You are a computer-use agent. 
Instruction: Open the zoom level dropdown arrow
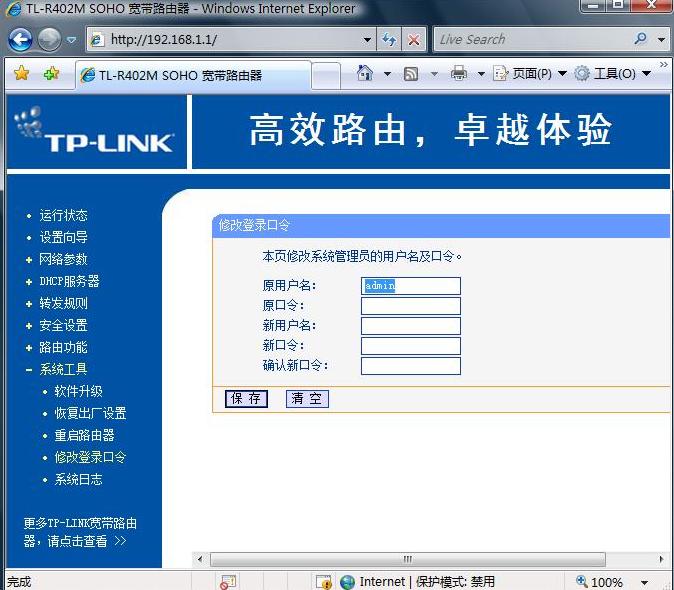644,583
